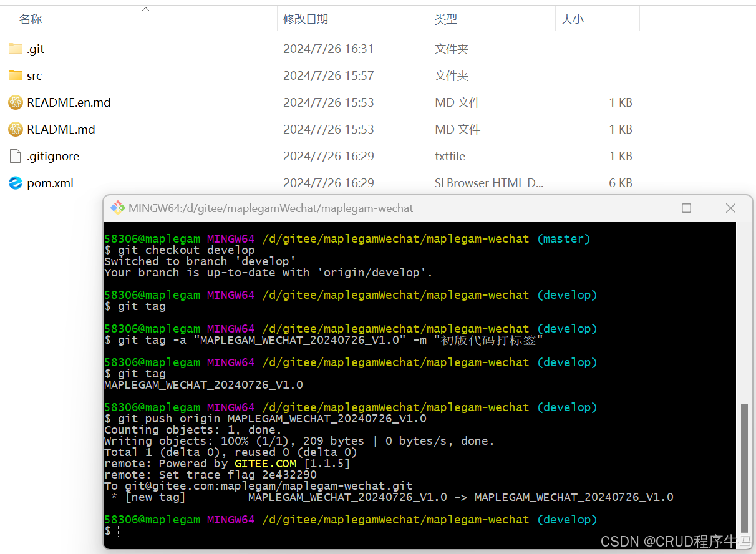Click the terminal prompt cursor on the last line

[x=117, y=531]
